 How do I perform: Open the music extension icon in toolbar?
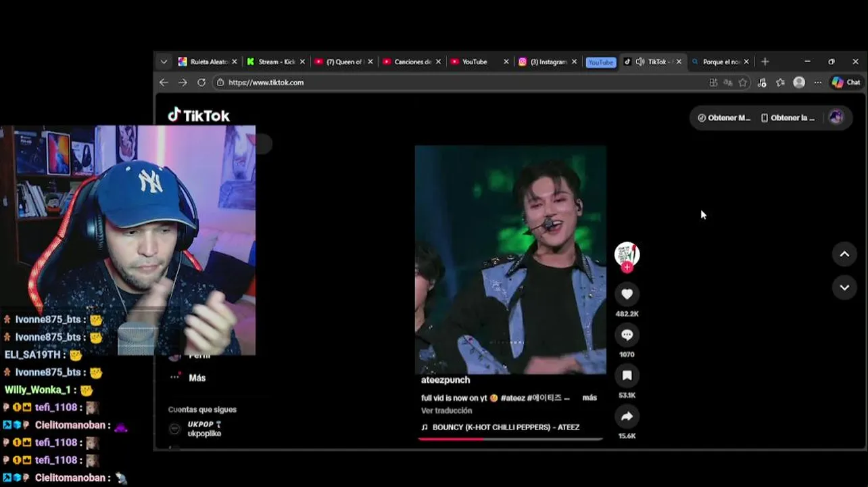tap(762, 83)
